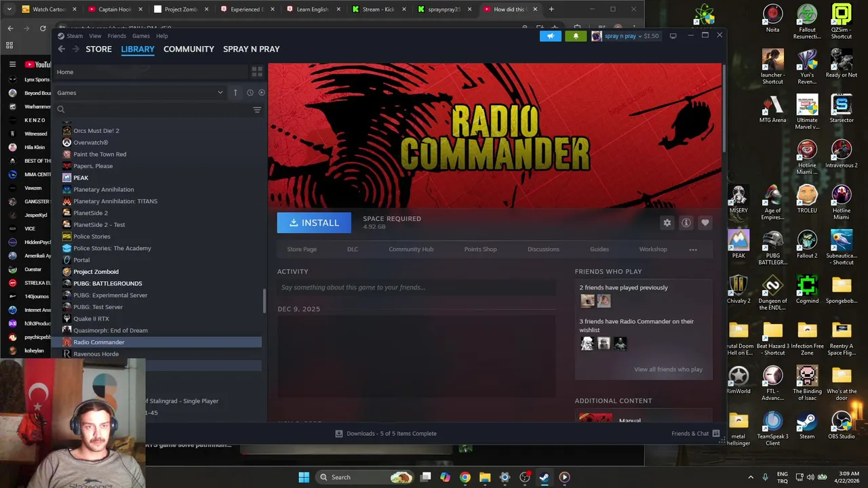Click the taskbar Search box

pos(366,477)
